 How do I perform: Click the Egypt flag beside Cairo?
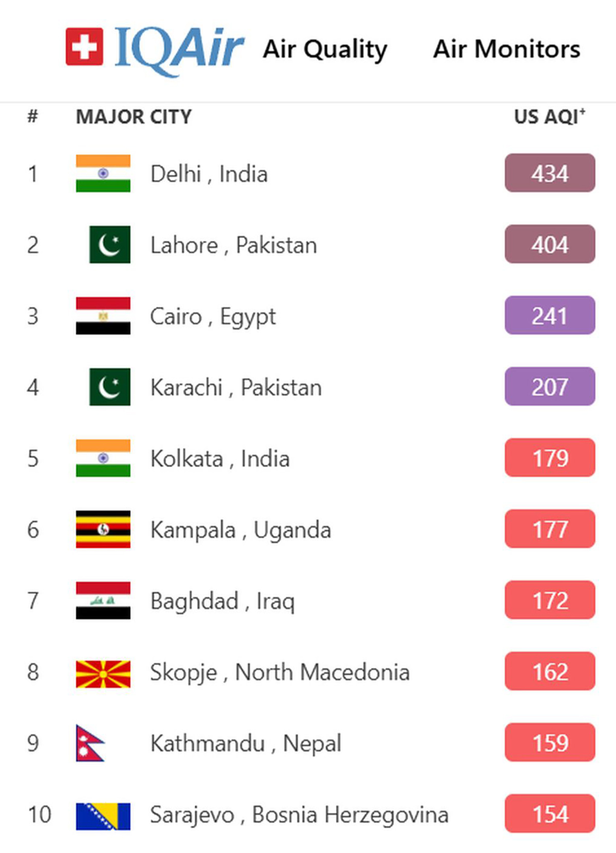(x=103, y=316)
